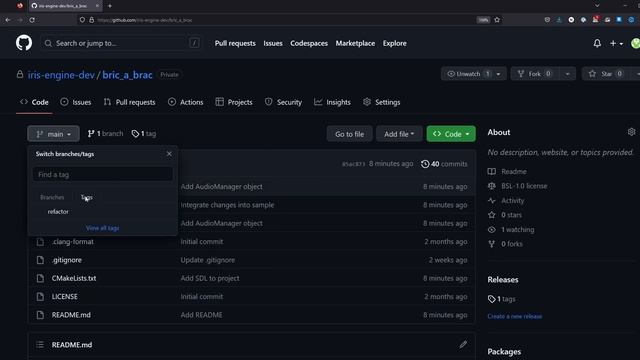Toggle the main branch dropdown
Viewport: 640px width, 360px height.
tap(53, 134)
